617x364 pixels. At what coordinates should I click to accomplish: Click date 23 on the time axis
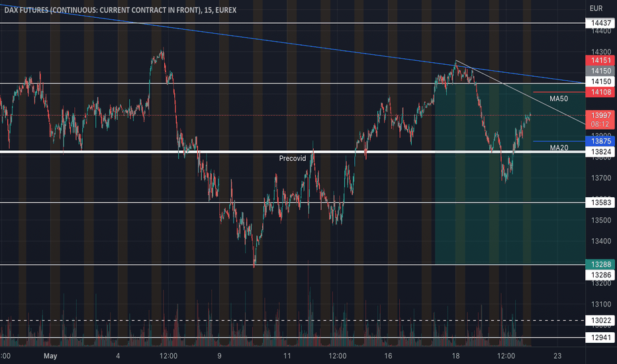[557, 356]
